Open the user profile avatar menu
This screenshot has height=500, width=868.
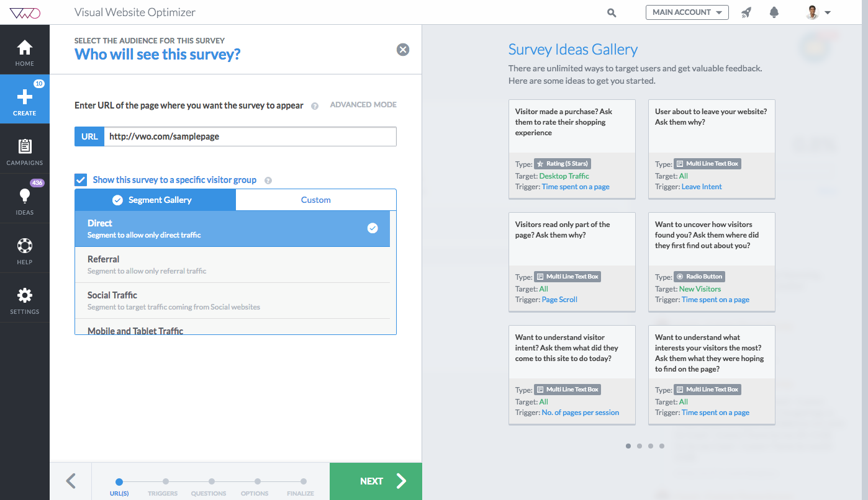pos(818,12)
